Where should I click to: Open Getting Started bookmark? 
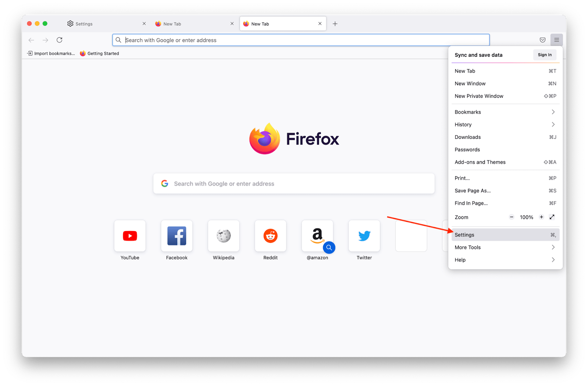[100, 53]
